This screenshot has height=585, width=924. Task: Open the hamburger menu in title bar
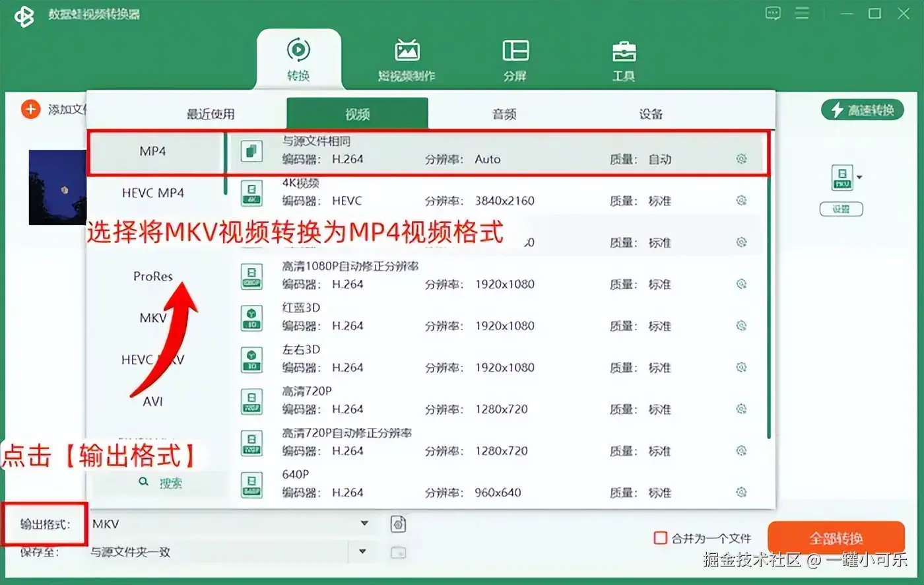click(x=802, y=13)
